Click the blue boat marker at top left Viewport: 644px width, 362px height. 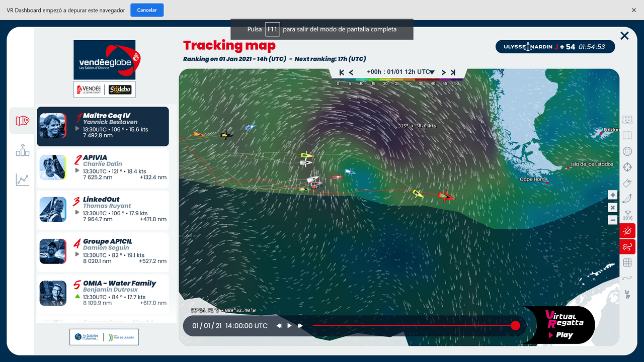point(250,127)
